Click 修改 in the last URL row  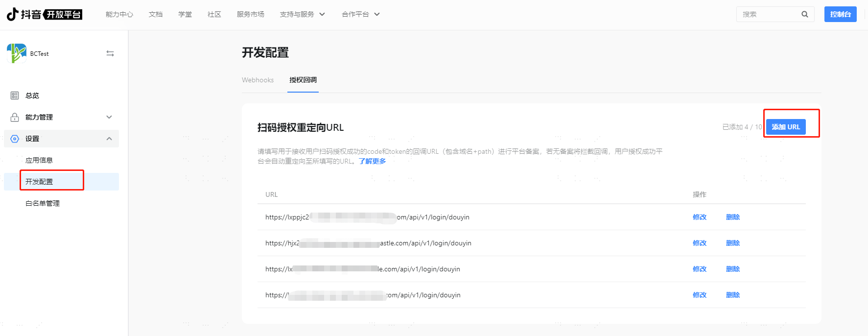(700, 295)
